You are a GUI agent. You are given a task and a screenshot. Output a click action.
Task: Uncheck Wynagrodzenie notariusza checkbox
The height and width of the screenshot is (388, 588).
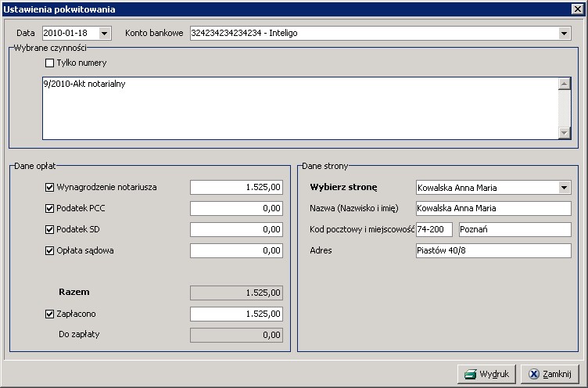click(x=50, y=187)
